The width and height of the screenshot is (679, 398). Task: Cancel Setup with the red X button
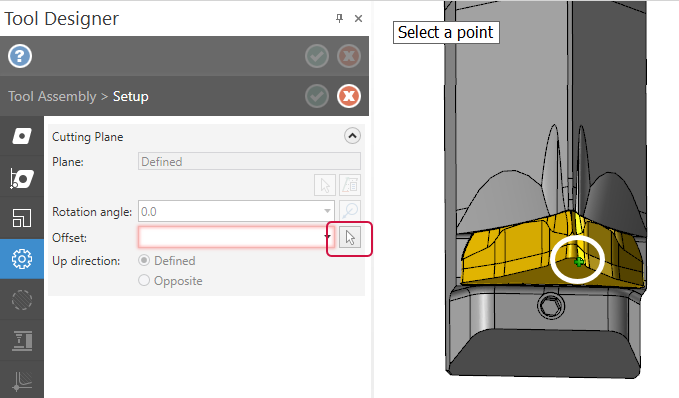349,96
